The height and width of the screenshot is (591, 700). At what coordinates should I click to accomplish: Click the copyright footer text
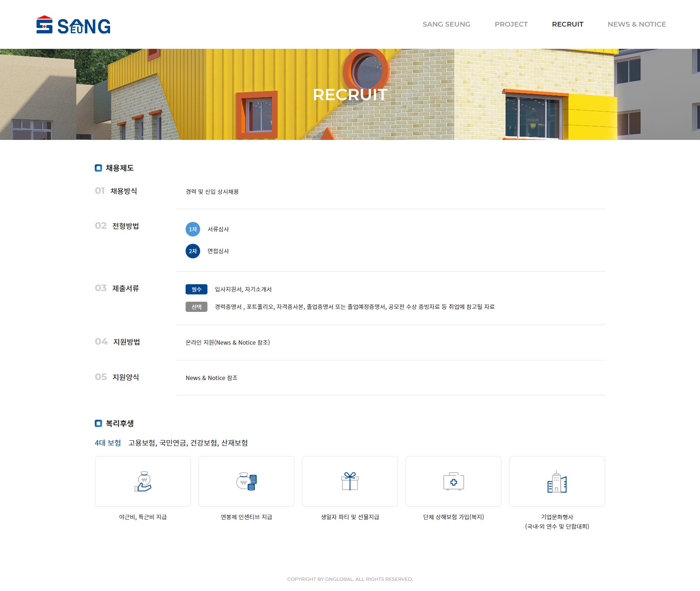click(350, 579)
